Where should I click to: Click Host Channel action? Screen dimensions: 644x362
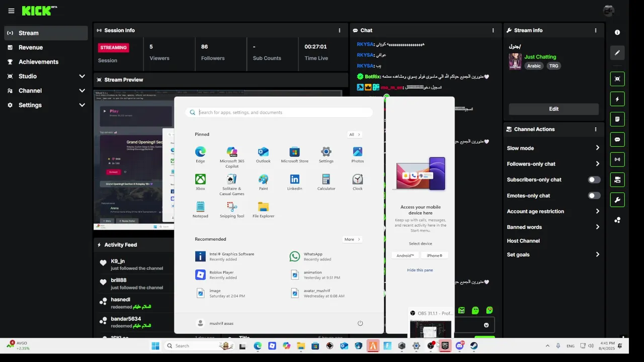tap(523, 241)
